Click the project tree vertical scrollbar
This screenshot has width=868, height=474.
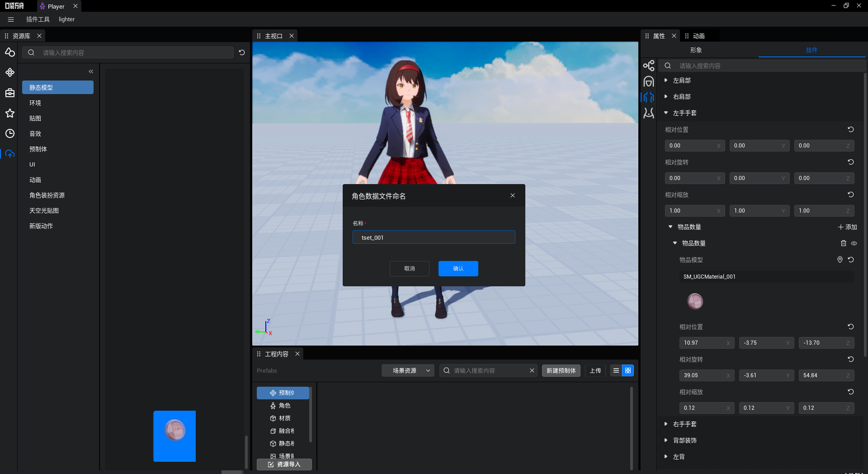click(x=311, y=414)
